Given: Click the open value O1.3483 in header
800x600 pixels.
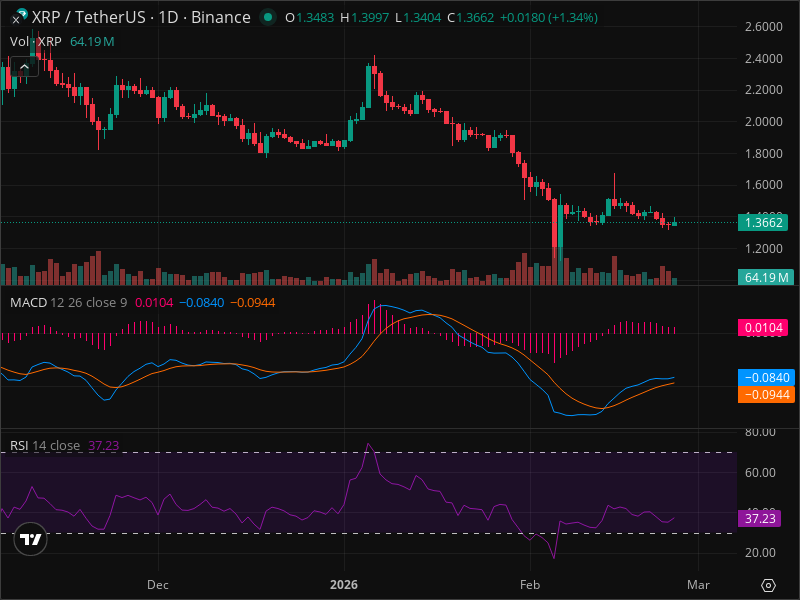Looking at the screenshot, I should (x=310, y=18).
